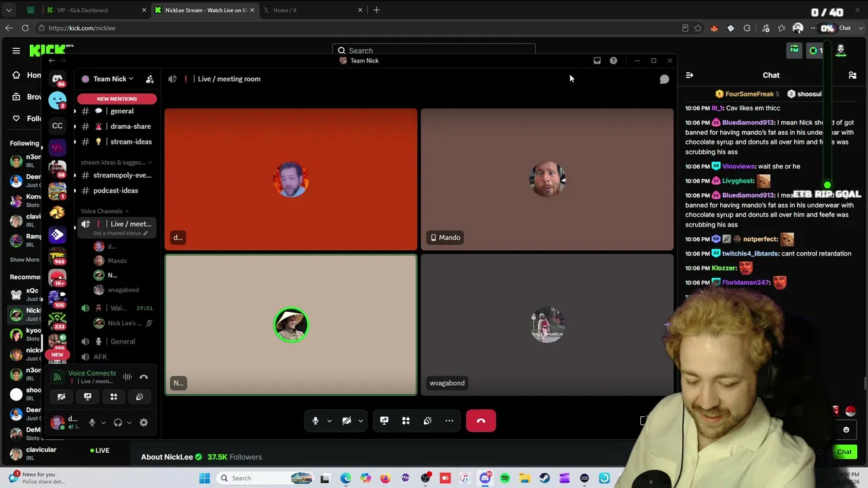Open soundboard from Voice Connected panel
Image resolution: width=868 pixels, height=488 pixels.
(140, 396)
